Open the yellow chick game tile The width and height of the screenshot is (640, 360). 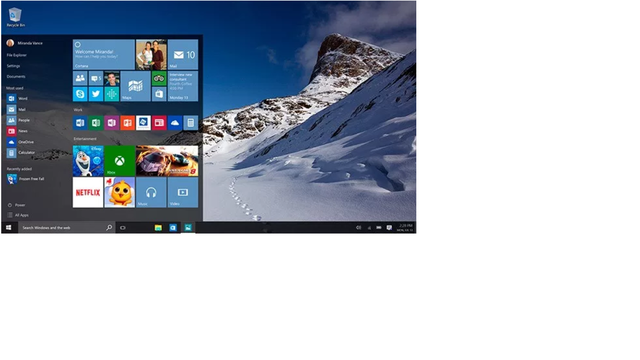tap(120, 192)
